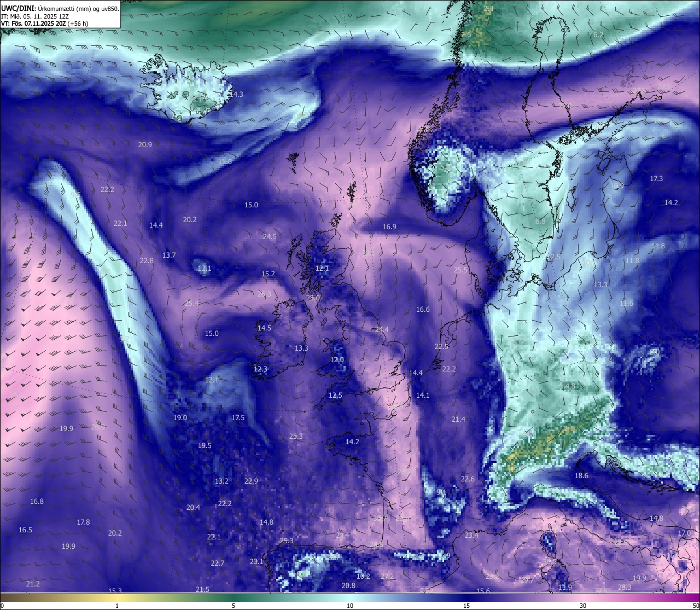Click the 16.9 value in the North Sea

(389, 226)
